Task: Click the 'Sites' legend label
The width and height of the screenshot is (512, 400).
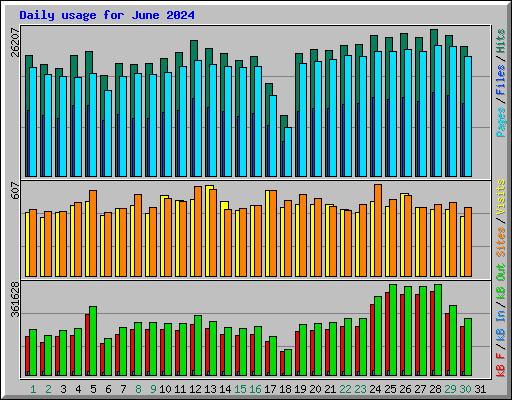Action: 500,242
